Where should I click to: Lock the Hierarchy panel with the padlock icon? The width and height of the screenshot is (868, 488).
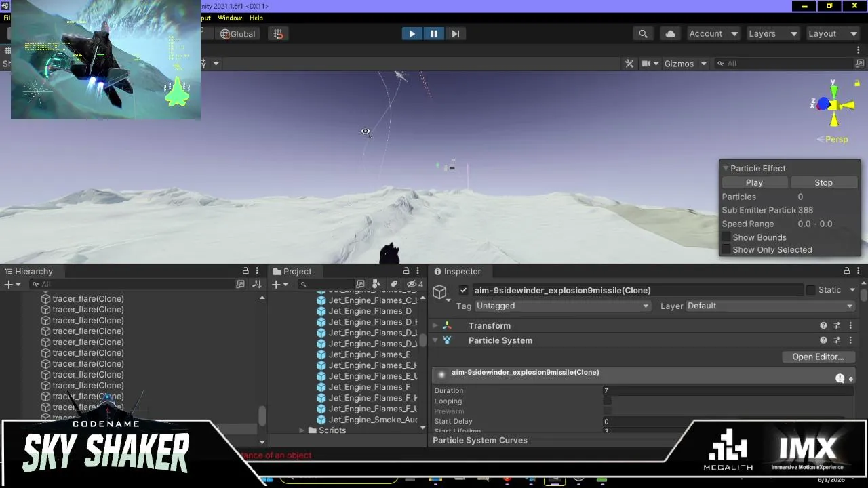tap(245, 271)
